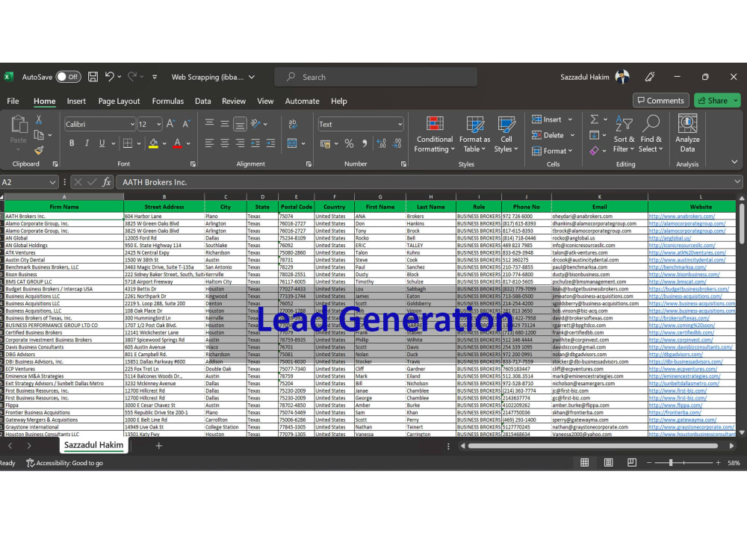Click the Insert Function fx icon

point(106,182)
